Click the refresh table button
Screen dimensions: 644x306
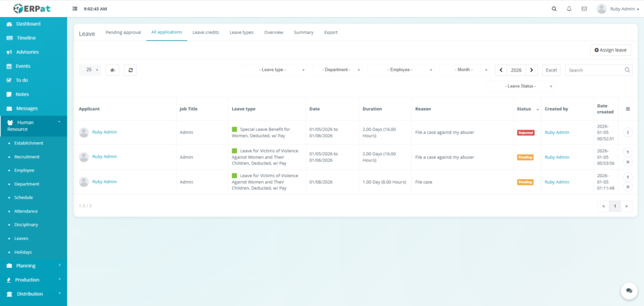click(x=130, y=70)
